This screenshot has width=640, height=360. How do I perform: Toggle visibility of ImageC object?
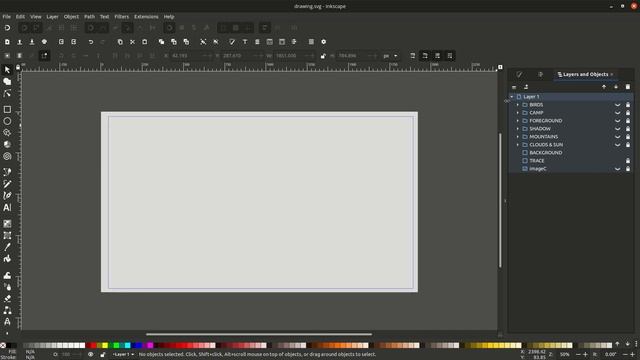click(618, 169)
